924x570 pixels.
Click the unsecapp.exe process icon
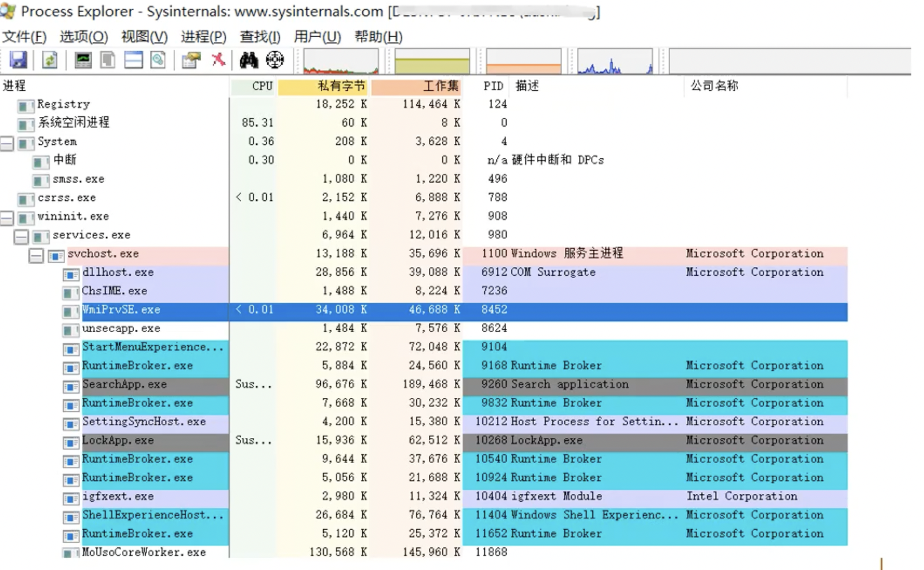point(71,331)
